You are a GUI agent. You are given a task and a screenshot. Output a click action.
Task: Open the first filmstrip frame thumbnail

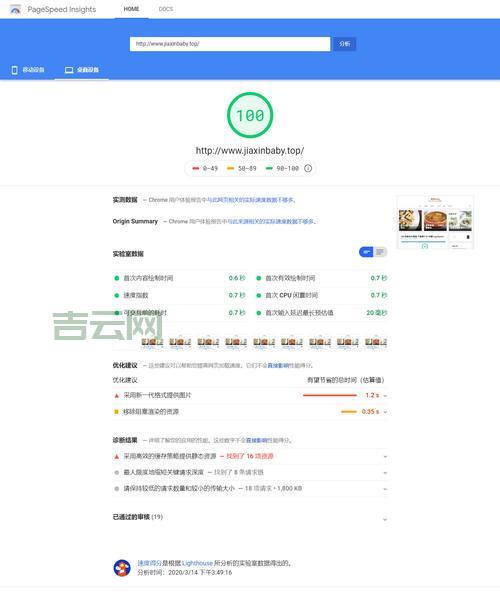152,342
